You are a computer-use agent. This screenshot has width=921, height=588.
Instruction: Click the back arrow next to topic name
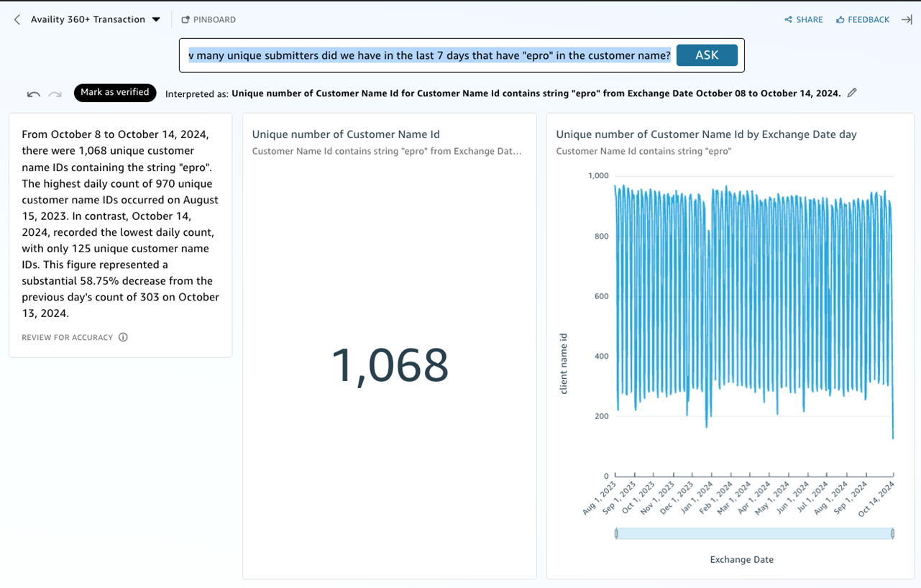(17, 19)
